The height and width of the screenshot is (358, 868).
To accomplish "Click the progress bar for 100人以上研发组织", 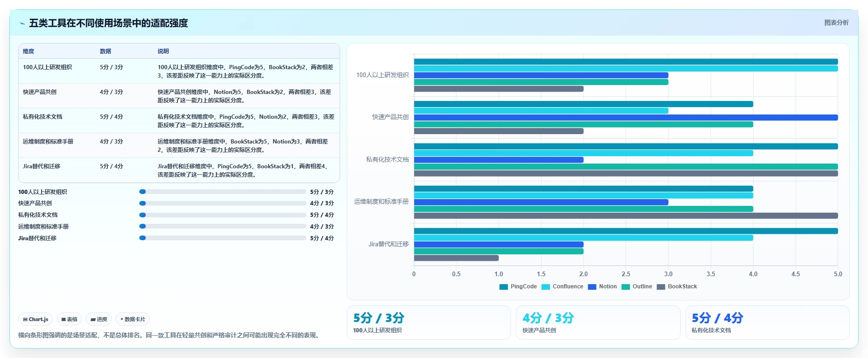I will [223, 192].
